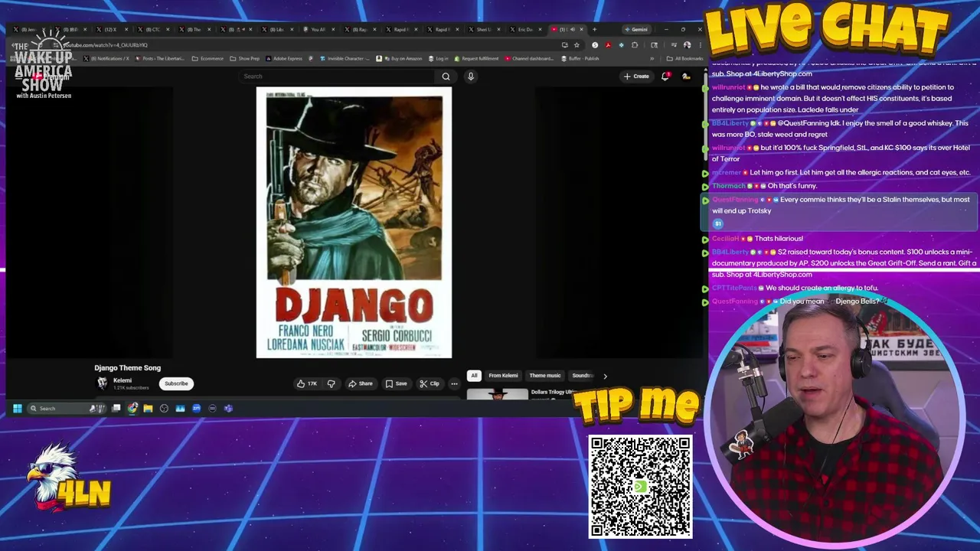
Task: Open the Kelemi channel name link
Action: pyautogui.click(x=122, y=380)
